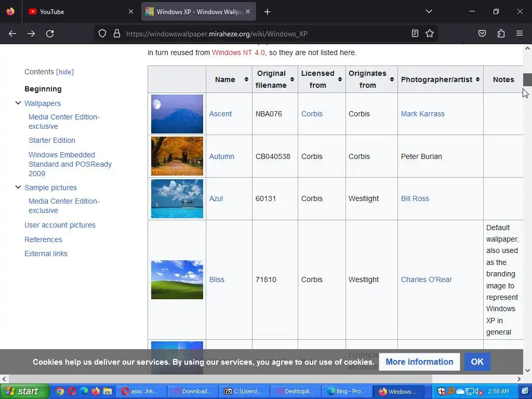The image size is (532, 399).
Task: Open Corbis link in Ascent row
Action: (x=312, y=114)
